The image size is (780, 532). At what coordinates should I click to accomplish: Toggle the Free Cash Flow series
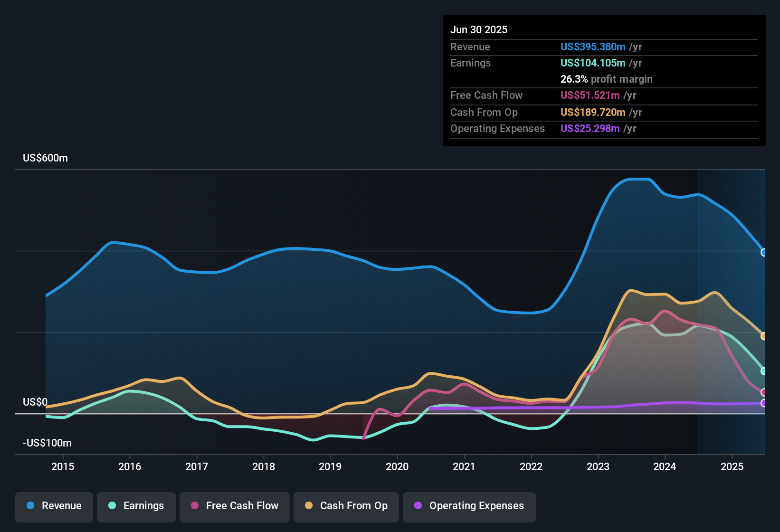[234, 506]
